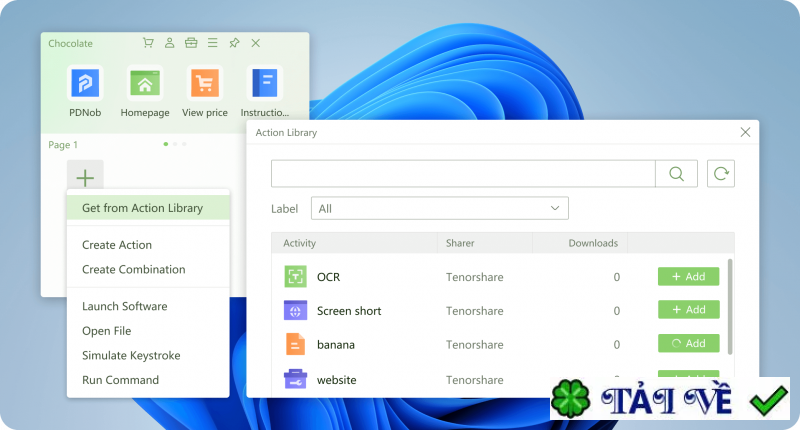
Task: Close the Chocolate window
Action: (x=256, y=43)
